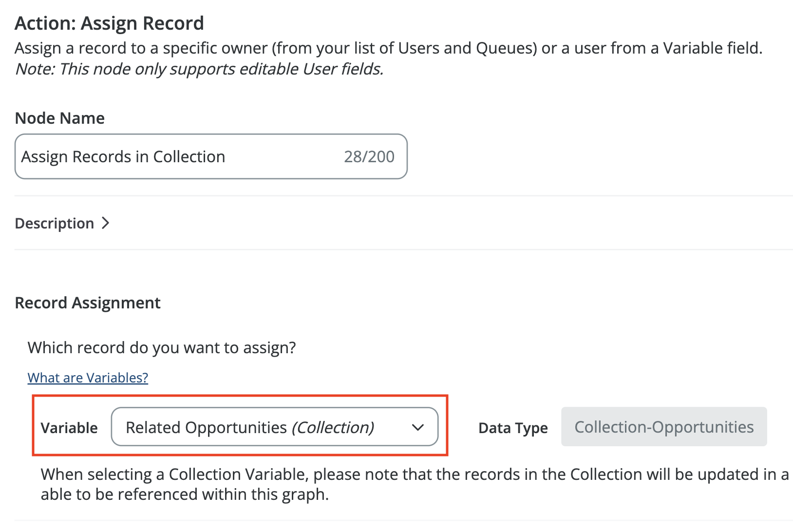Click the "Assign Records in Collection" text
The height and width of the screenshot is (532, 793).
pos(123,156)
